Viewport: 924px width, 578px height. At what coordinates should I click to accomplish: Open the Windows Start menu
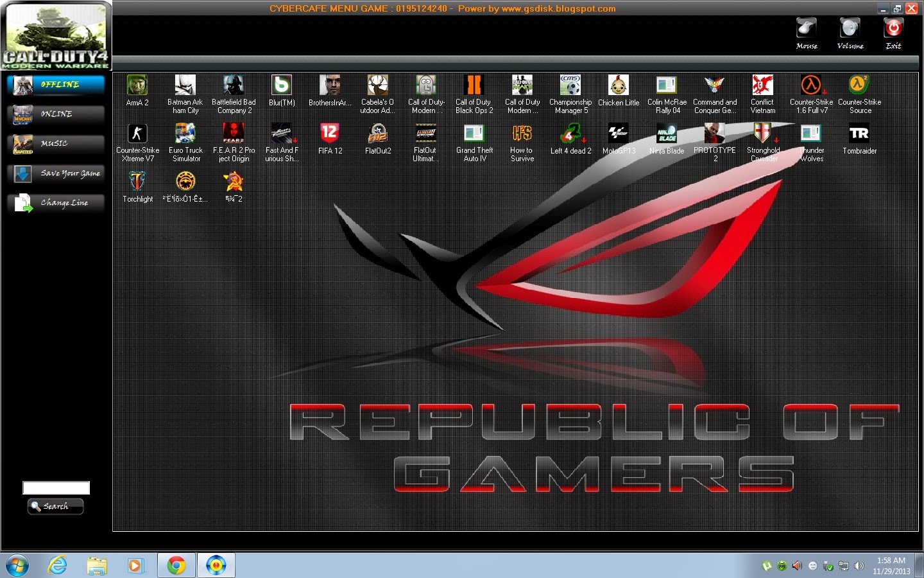17,566
